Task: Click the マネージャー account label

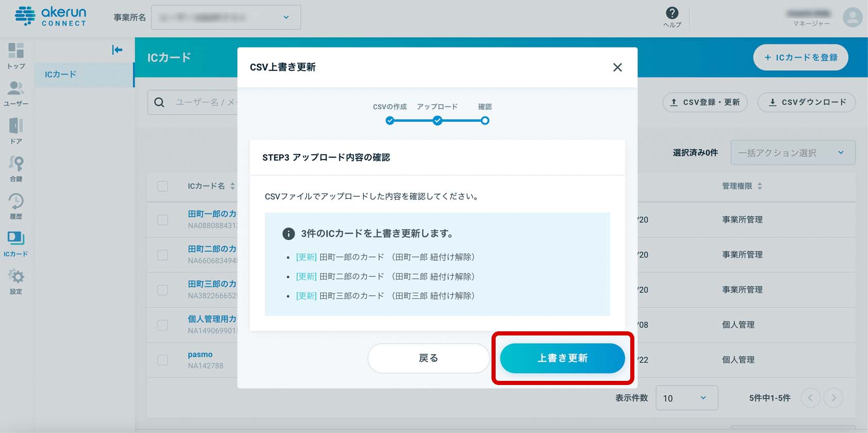Action: click(x=811, y=24)
